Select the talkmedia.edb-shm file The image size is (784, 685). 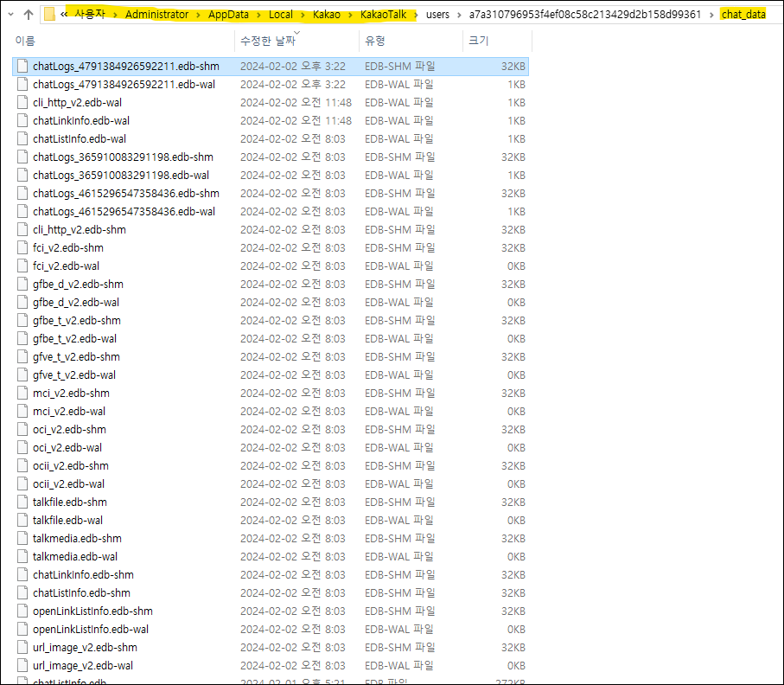[76, 538]
